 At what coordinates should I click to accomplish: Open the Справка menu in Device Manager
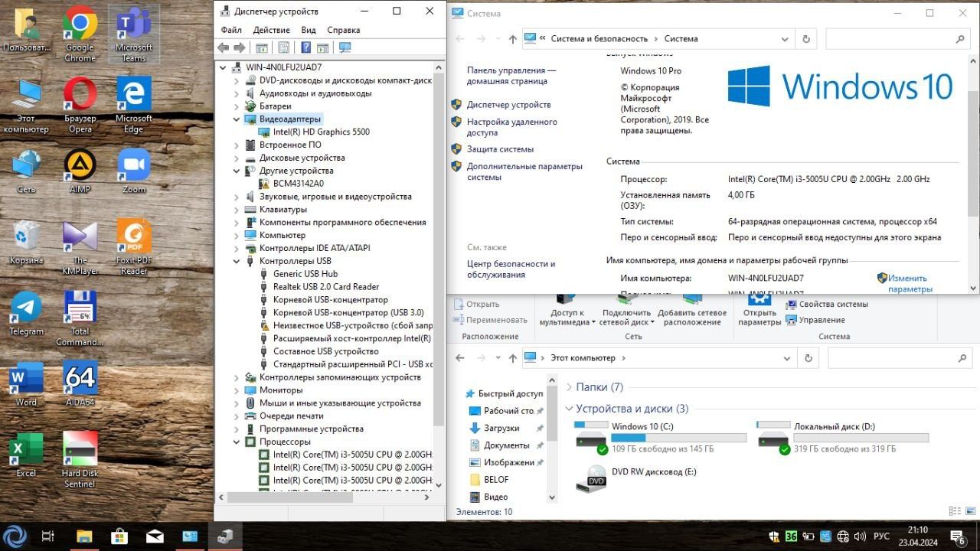(x=344, y=30)
